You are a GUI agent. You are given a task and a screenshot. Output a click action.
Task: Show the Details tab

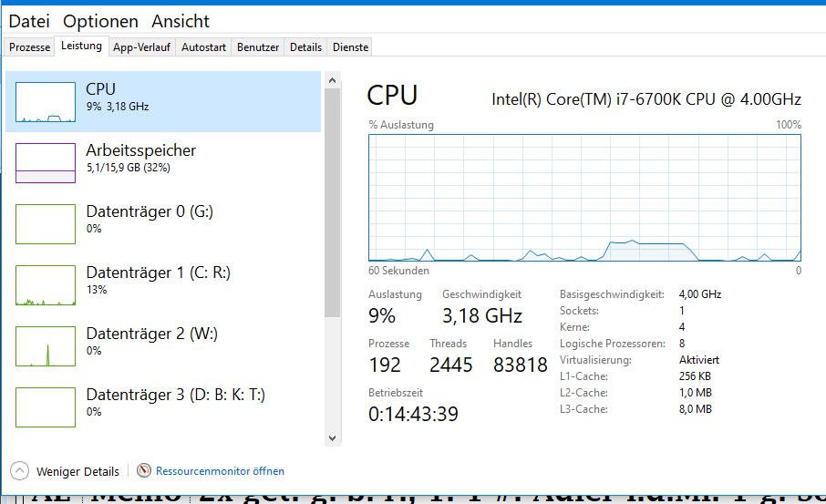tap(306, 47)
